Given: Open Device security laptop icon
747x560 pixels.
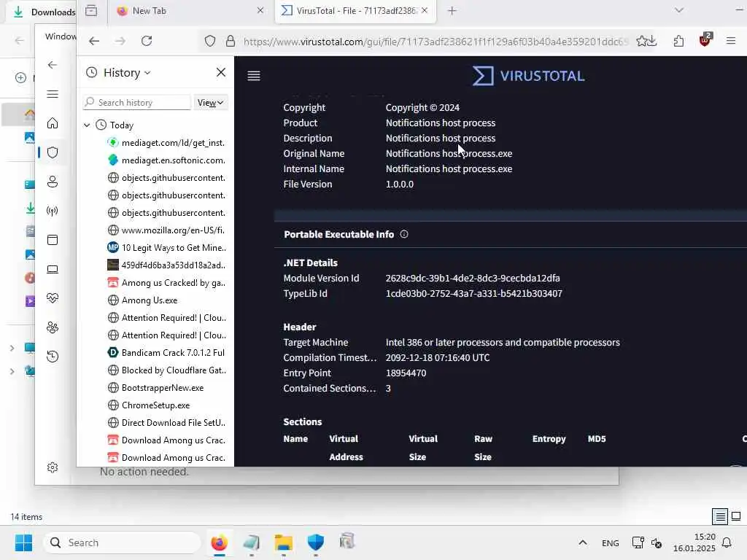Looking at the screenshot, I should [53, 270].
